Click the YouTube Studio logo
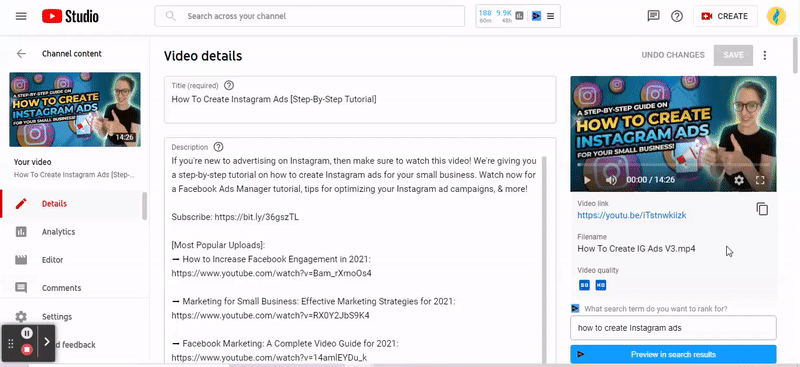Viewport: 800px width, 367px height. click(x=70, y=16)
